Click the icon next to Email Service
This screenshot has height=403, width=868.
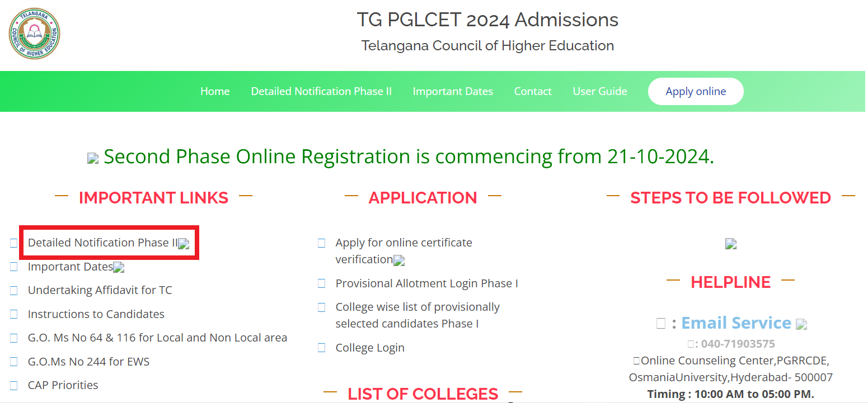pos(802,323)
